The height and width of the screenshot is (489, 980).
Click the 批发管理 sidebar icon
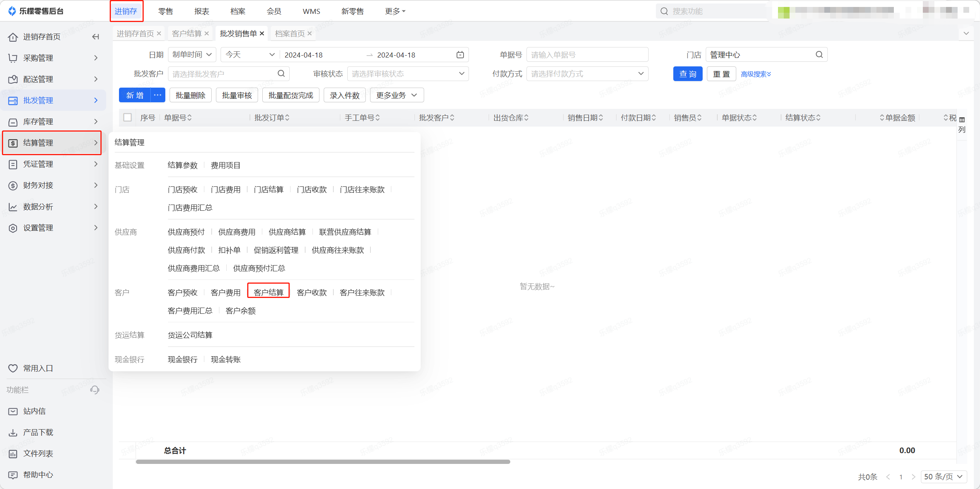[13, 100]
